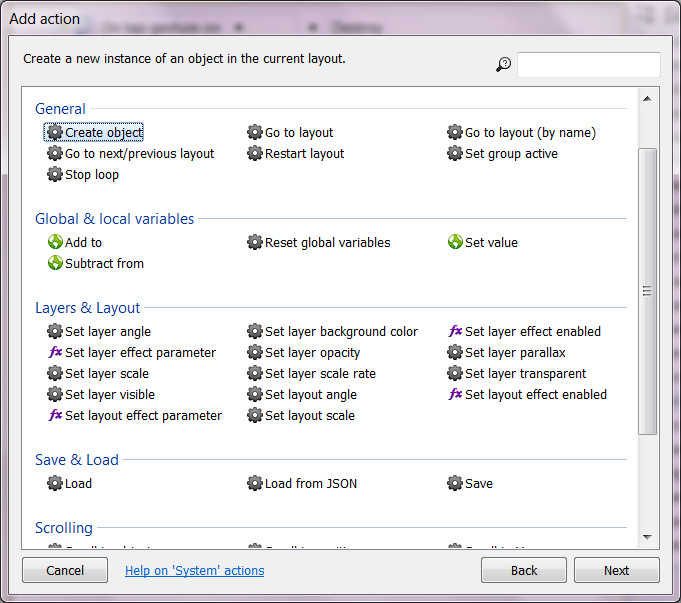Click the gear icon beside Load from JSON
Viewport: 681px width, 603px height.
tap(255, 483)
